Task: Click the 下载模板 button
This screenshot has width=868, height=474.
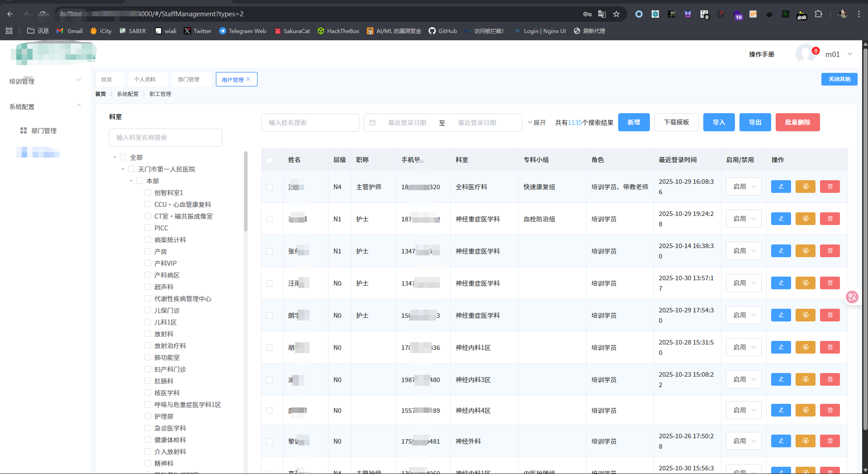Action: [x=676, y=122]
